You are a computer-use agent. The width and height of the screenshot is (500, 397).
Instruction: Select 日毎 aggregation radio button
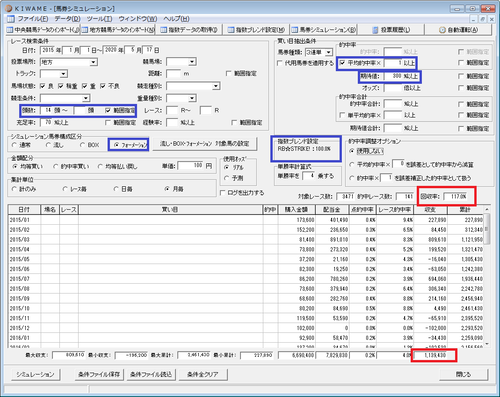[116, 189]
